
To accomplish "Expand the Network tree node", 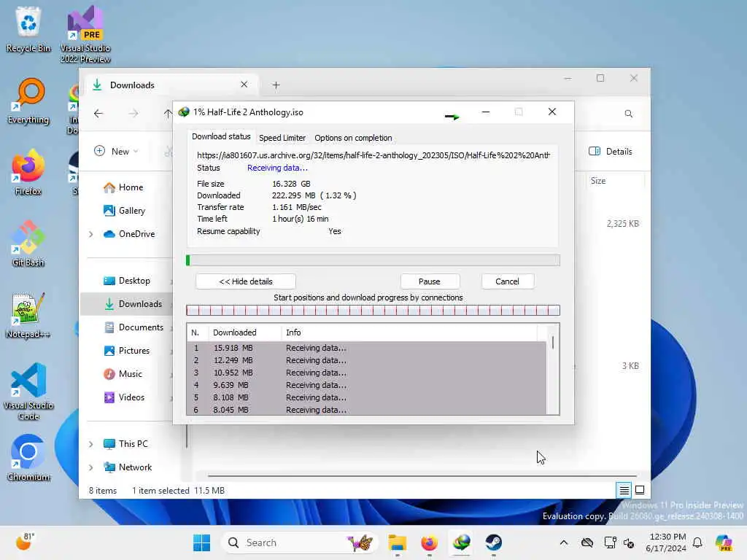I will coord(90,467).
